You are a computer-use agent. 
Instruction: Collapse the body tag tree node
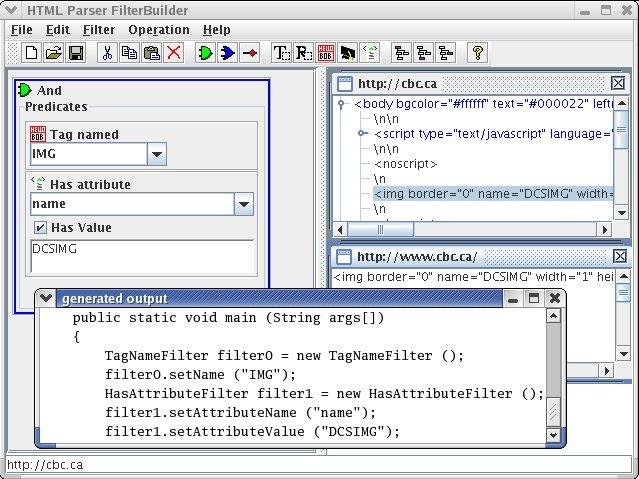point(342,104)
